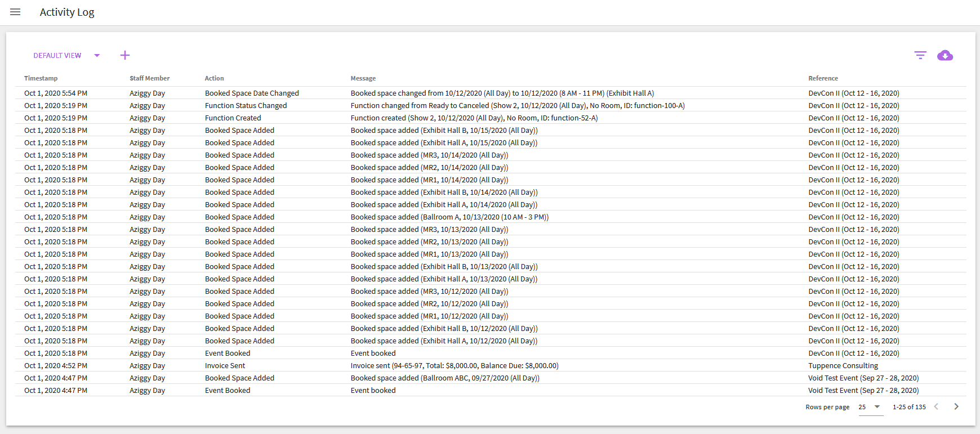
Task: Click message Exhibit Hall B, 10/14/2020
Action: point(444,192)
